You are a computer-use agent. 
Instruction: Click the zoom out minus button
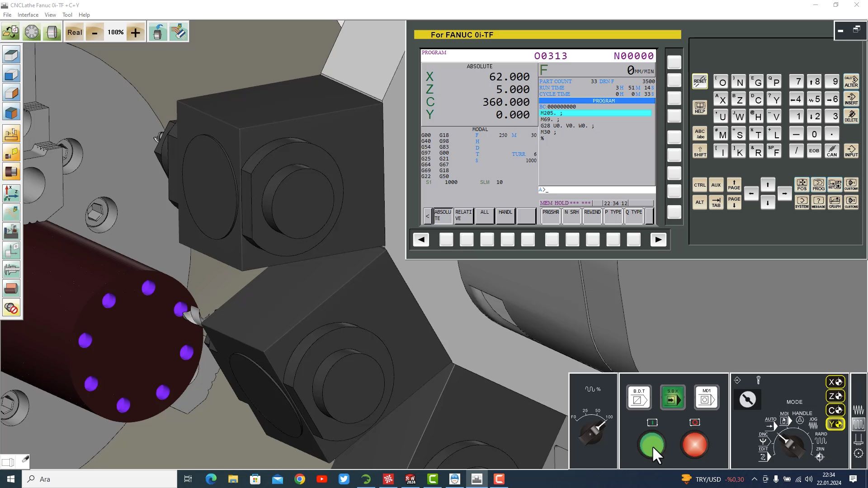click(x=94, y=32)
